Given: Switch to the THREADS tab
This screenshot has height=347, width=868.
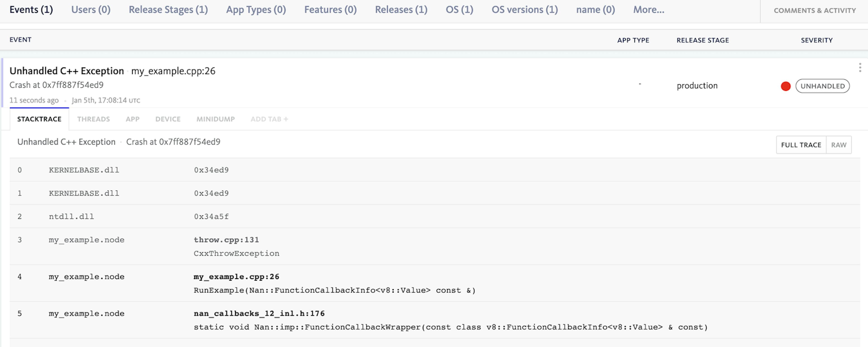Looking at the screenshot, I should point(93,119).
